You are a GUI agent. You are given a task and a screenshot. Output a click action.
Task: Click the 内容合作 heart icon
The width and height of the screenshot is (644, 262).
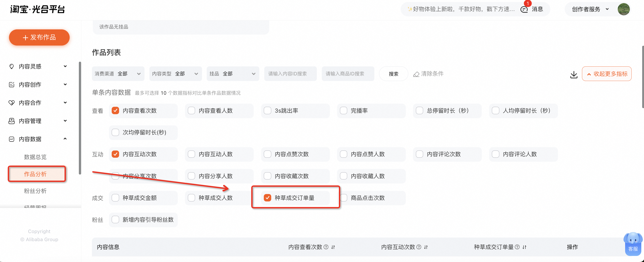coord(11,103)
